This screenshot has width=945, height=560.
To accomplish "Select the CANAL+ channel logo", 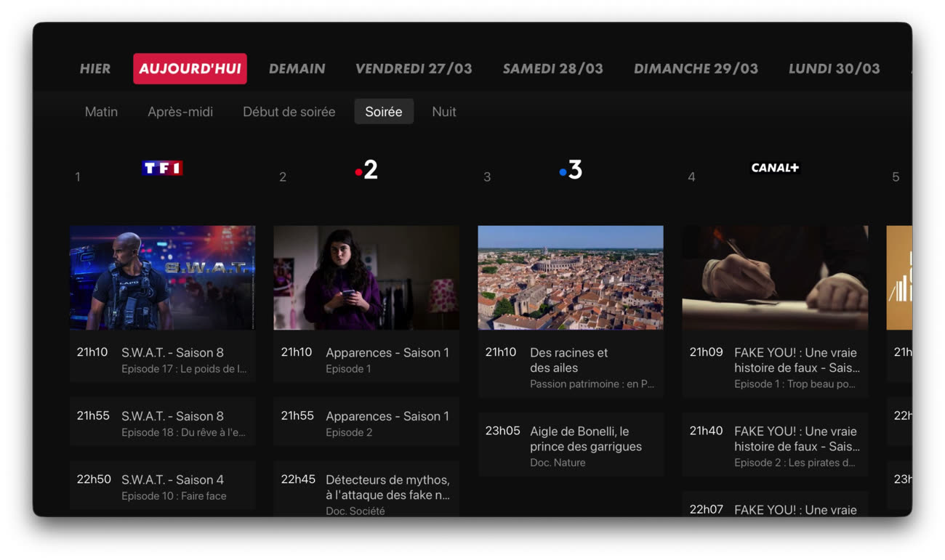I will [x=774, y=168].
